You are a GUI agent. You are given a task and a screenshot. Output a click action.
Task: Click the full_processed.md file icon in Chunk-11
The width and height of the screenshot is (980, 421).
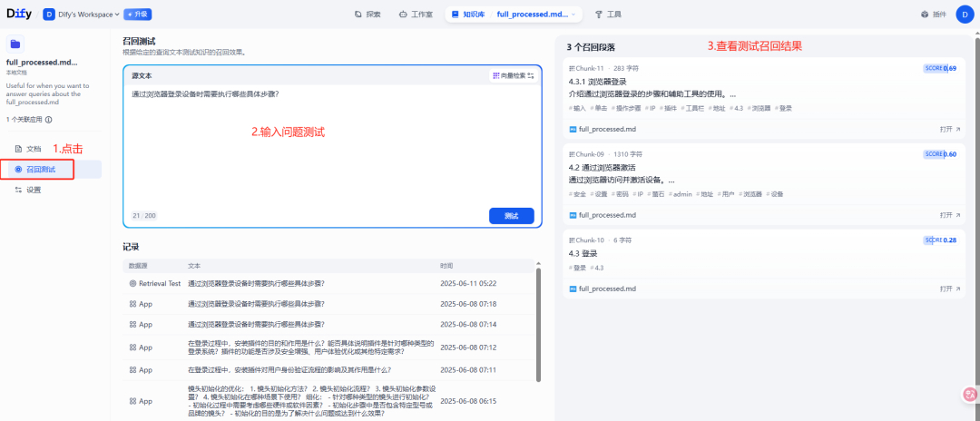(573, 130)
